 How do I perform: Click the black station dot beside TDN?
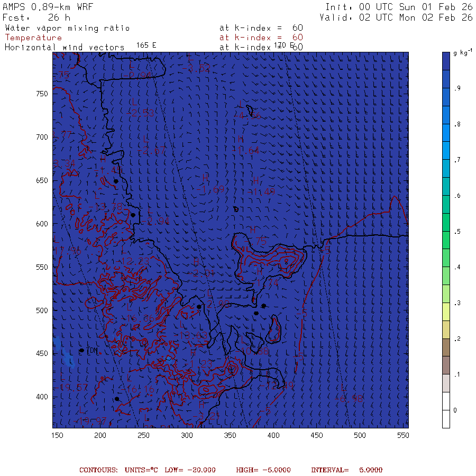tap(81, 351)
